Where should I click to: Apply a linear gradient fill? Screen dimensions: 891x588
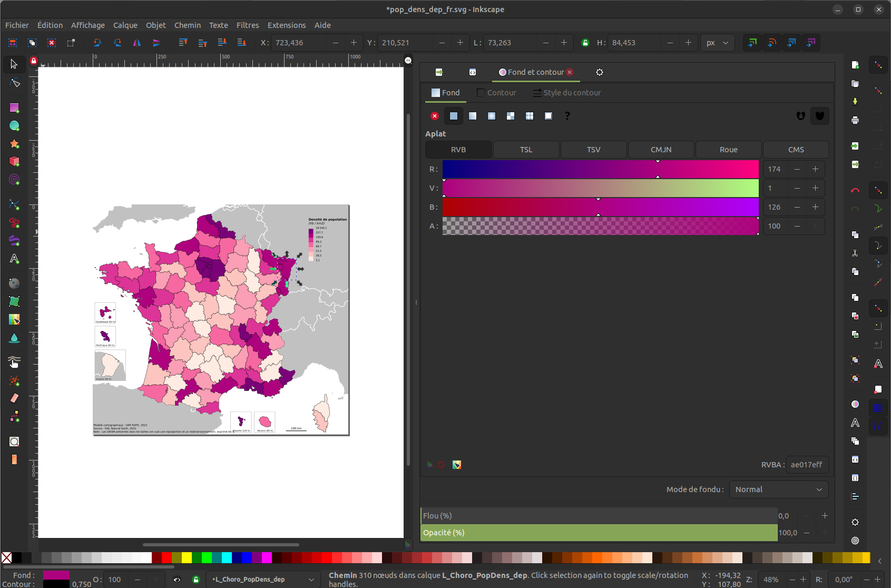[473, 116]
